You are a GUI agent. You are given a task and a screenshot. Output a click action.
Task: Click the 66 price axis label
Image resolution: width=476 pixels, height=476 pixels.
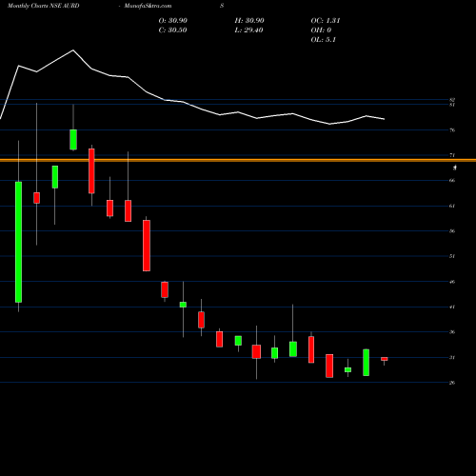[x=452, y=180]
